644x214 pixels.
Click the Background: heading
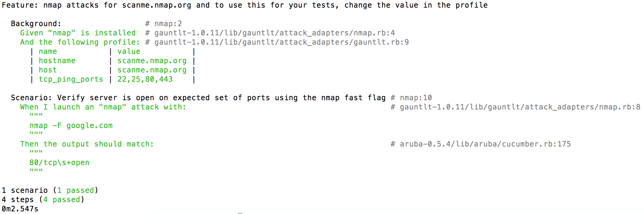coord(36,24)
